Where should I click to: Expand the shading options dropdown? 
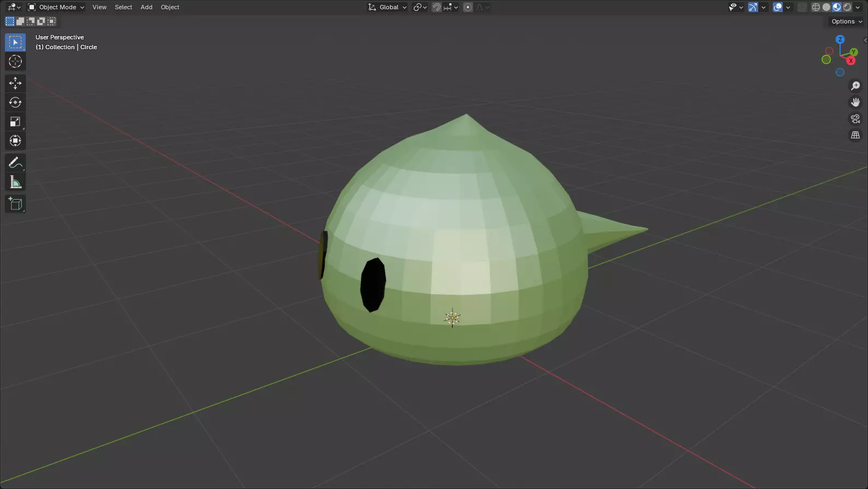click(858, 7)
